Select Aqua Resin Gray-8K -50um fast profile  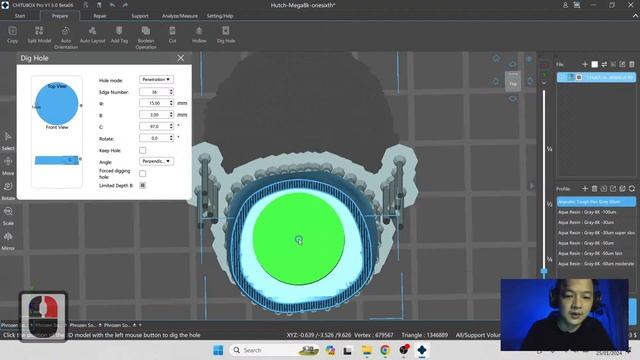click(x=596, y=253)
